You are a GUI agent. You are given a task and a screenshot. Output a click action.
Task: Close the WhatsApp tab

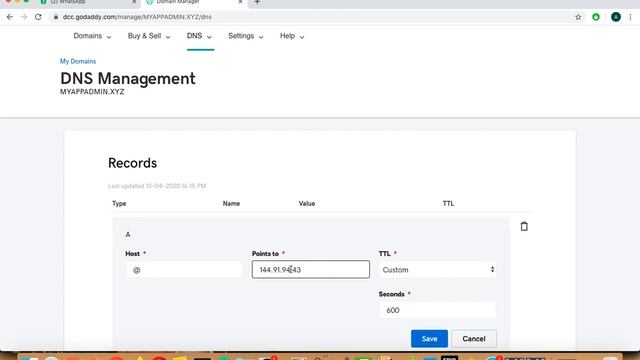[x=134, y=2]
